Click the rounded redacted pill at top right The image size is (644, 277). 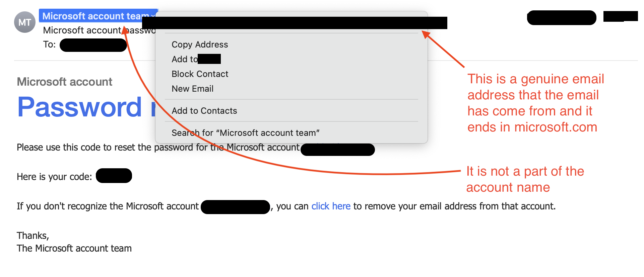(562, 18)
